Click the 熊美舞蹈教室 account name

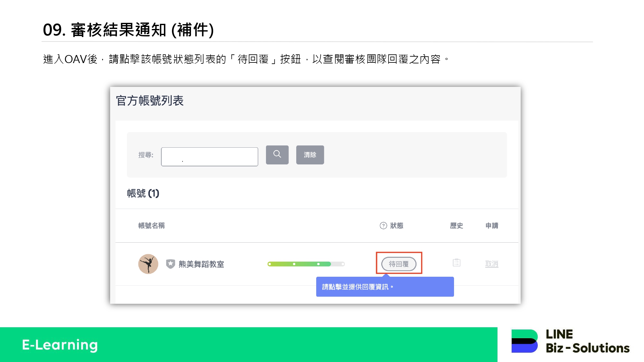[x=201, y=264]
